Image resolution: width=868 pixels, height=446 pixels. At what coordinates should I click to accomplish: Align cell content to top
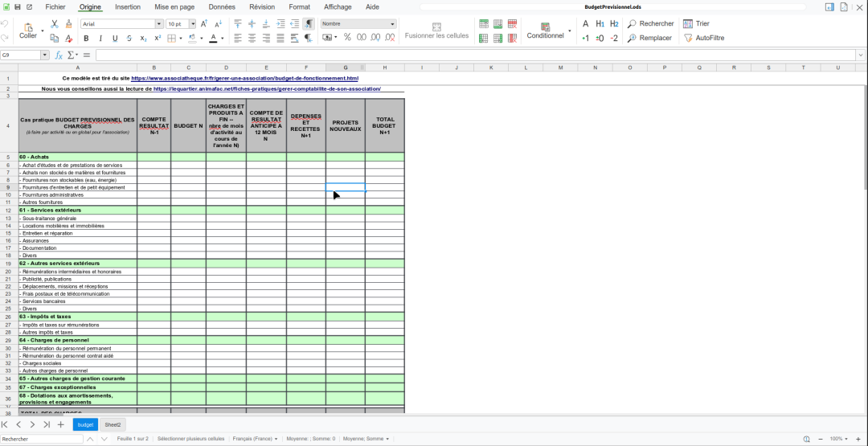(238, 24)
